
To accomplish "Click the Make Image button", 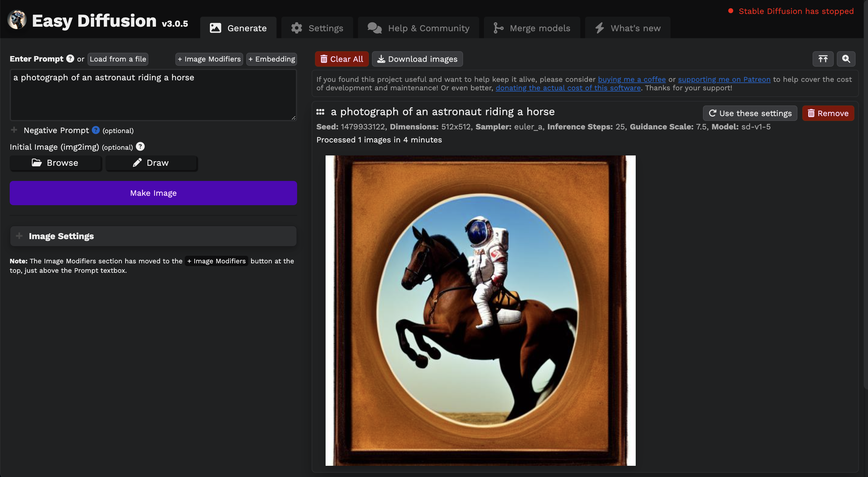I will click(153, 193).
